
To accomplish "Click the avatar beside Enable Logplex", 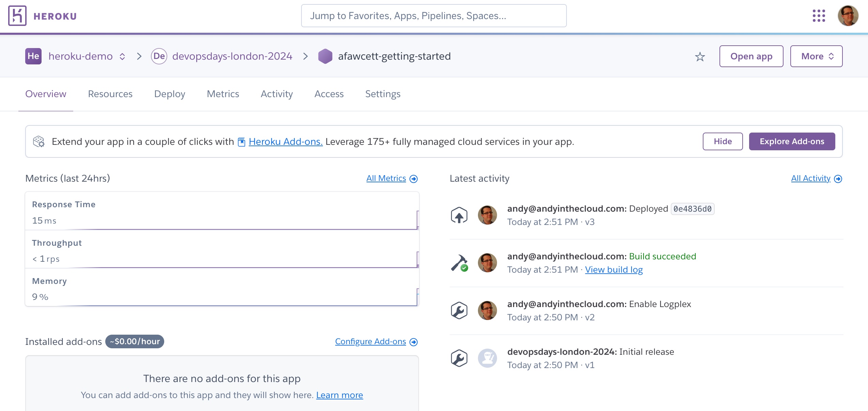I will (487, 310).
